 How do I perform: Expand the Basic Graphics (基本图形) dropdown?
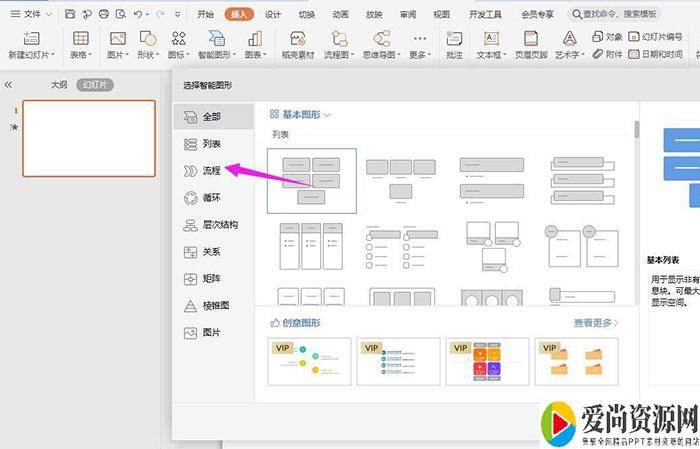[x=301, y=115]
